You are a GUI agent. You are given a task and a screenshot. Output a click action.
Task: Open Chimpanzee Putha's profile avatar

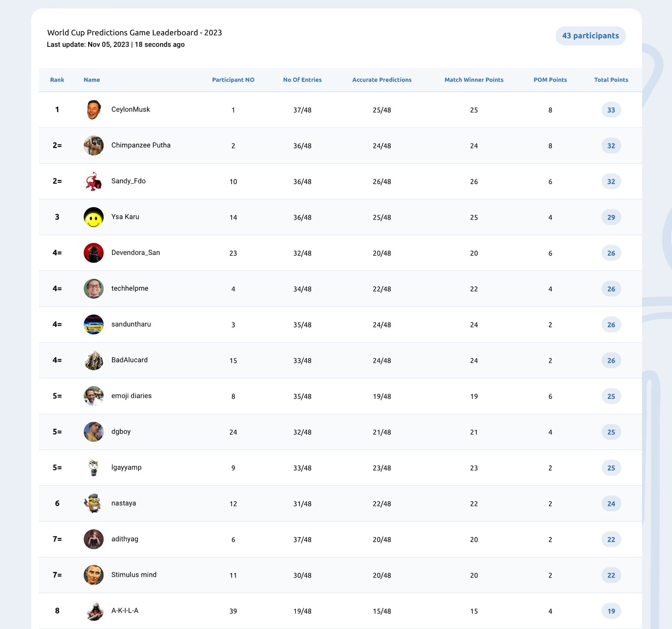[94, 145]
